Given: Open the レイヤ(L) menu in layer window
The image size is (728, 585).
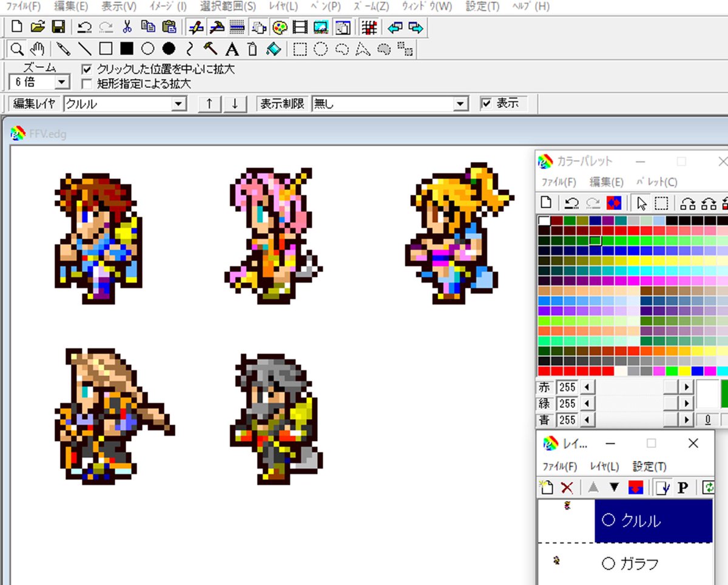Looking at the screenshot, I should [604, 467].
